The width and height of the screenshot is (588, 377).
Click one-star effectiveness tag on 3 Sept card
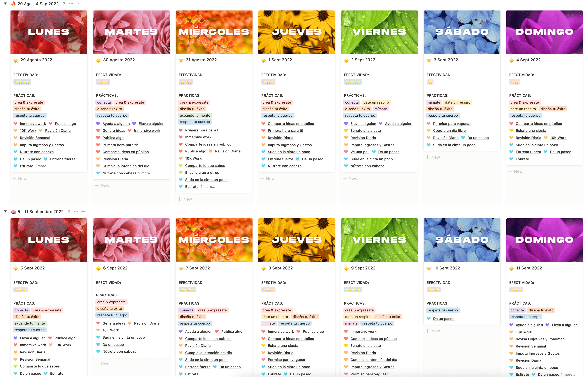pos(430,82)
